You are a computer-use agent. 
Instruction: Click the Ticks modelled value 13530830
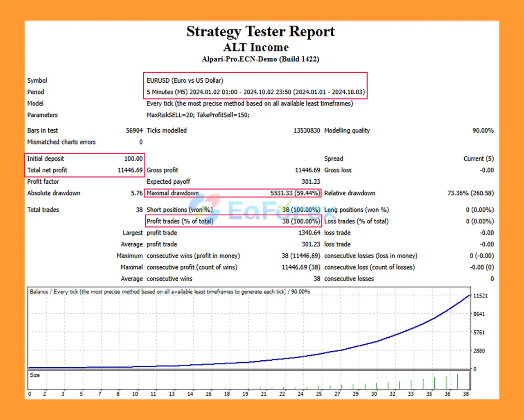point(307,130)
